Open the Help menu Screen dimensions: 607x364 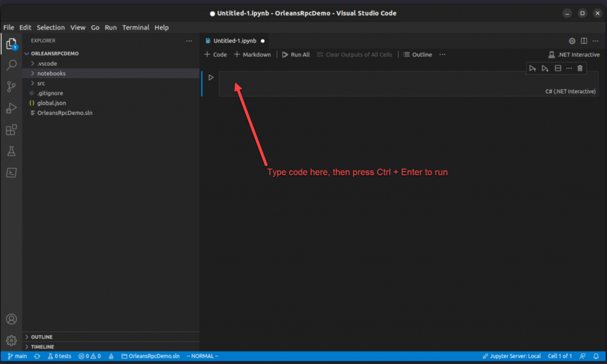click(x=161, y=27)
